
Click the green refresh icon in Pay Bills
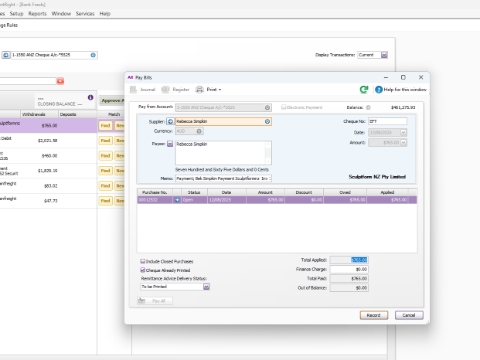click(364, 89)
